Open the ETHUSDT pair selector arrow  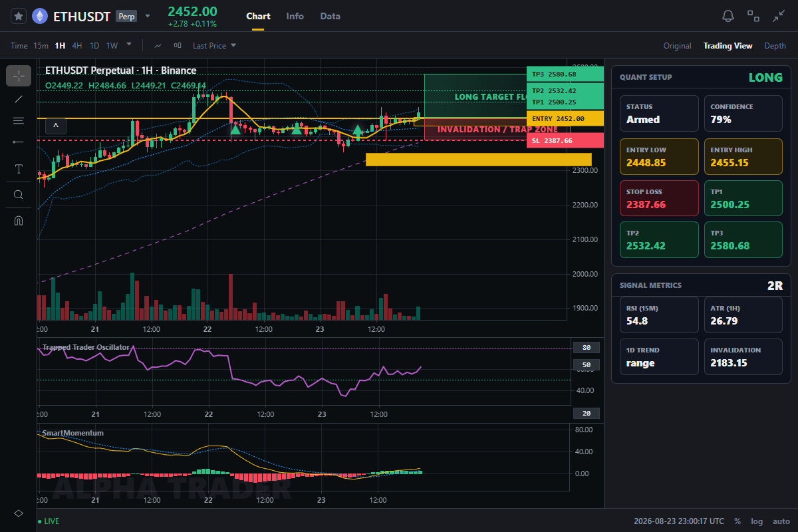pos(148,16)
